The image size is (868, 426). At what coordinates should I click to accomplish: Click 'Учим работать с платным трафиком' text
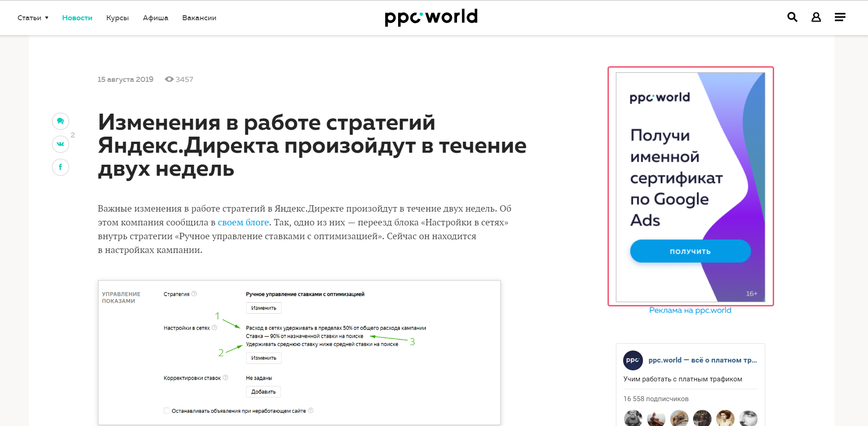click(683, 379)
